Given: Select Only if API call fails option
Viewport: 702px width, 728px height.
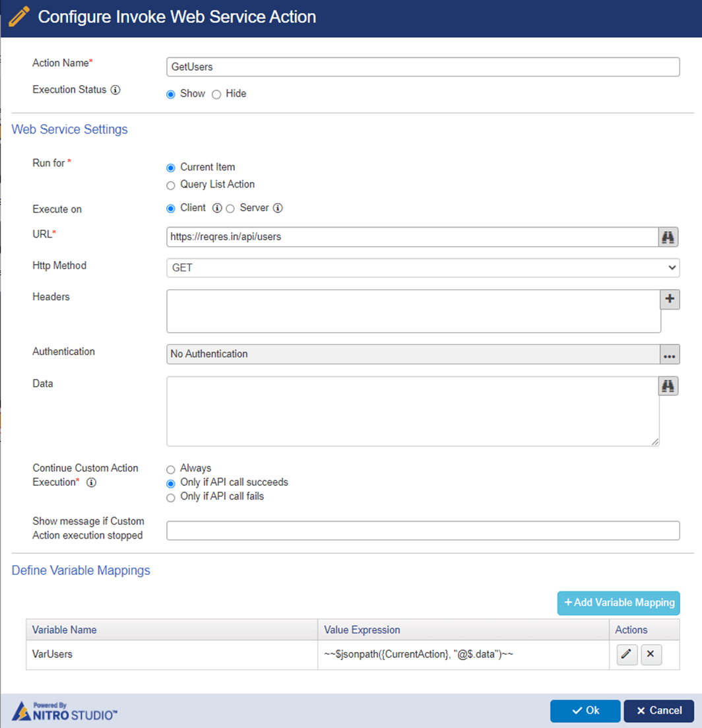Looking at the screenshot, I should (170, 496).
